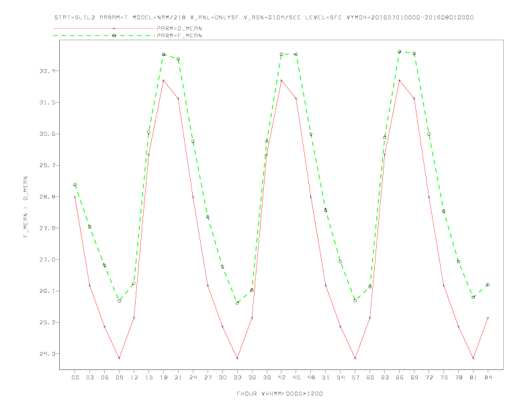Click x-axis forecast hour label 45
Viewport: 532px width, 411px height.
coord(296,377)
